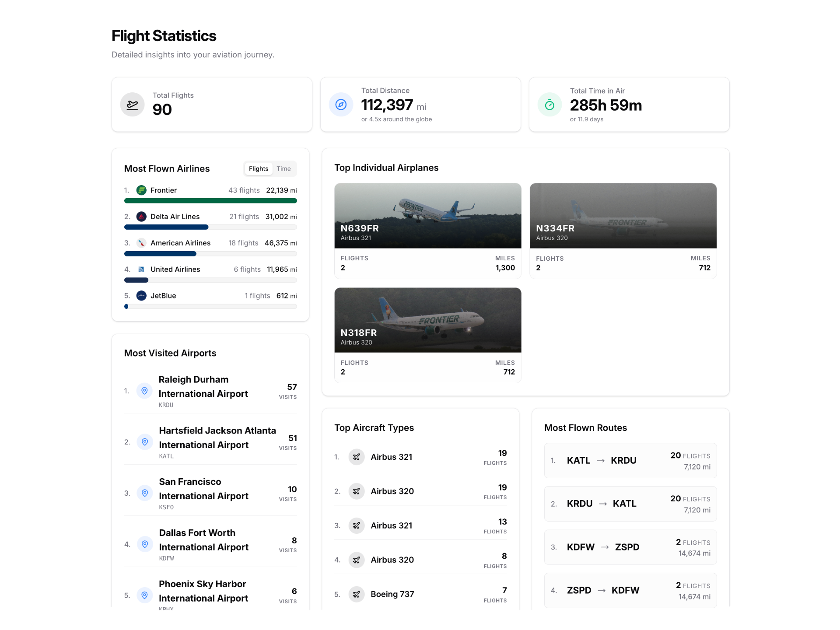
Task: Click the Hartsfield Jackson Atlanta pin icon
Action: pos(145,442)
